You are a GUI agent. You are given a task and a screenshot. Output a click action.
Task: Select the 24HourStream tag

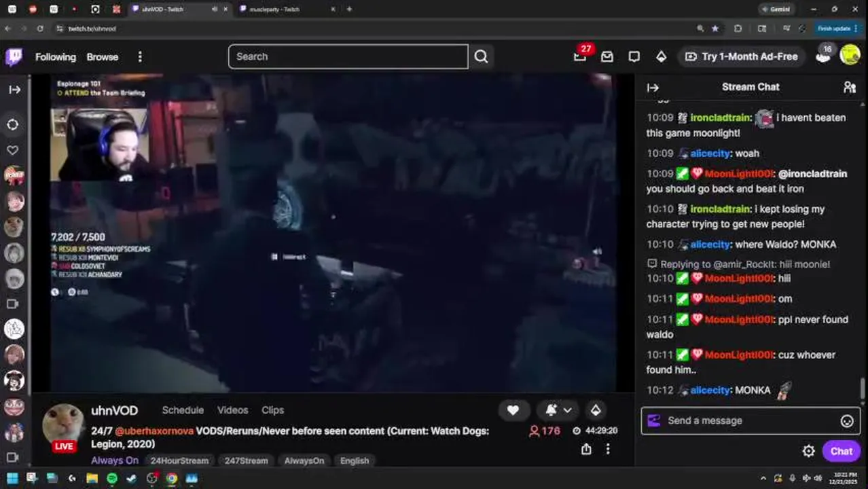[179, 460]
